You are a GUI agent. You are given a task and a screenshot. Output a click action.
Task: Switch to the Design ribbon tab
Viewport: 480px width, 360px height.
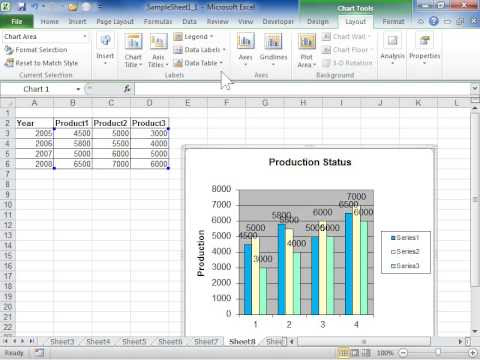[x=318, y=22]
